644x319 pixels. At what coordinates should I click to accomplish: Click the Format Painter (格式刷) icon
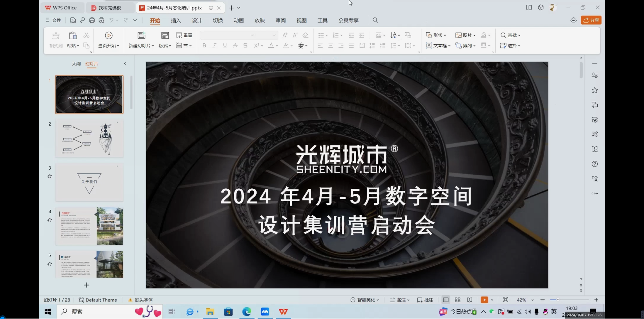coord(56,36)
